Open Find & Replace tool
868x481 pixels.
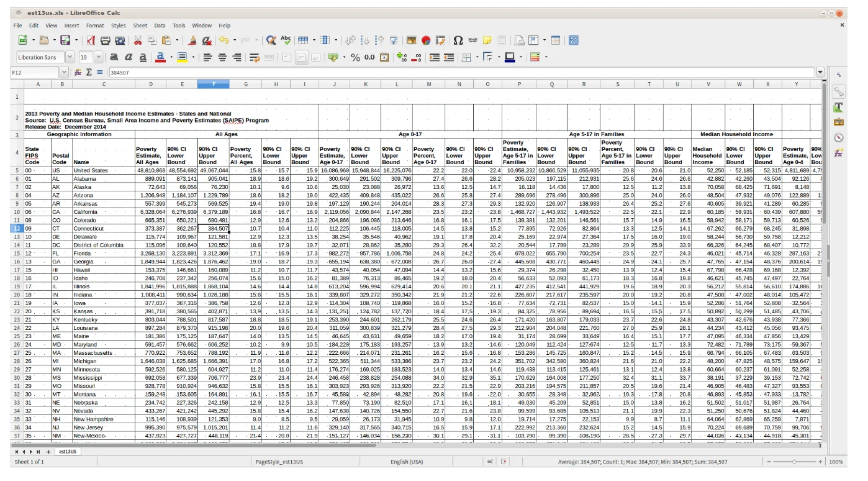tap(271, 40)
